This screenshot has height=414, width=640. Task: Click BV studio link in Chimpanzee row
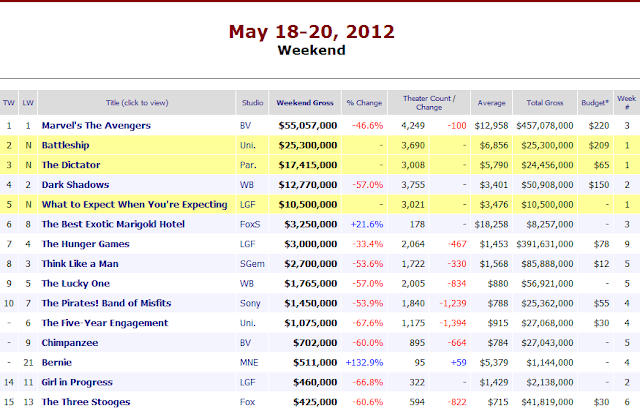(x=245, y=343)
